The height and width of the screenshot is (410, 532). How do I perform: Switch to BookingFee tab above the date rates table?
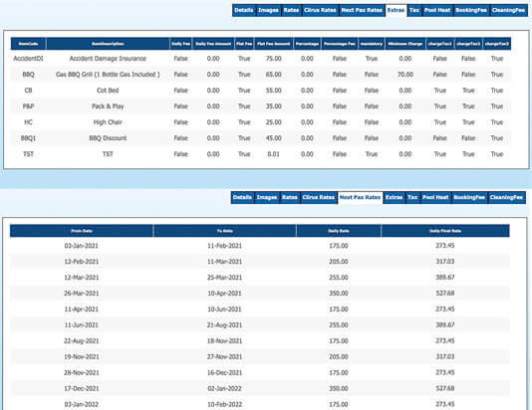point(469,198)
